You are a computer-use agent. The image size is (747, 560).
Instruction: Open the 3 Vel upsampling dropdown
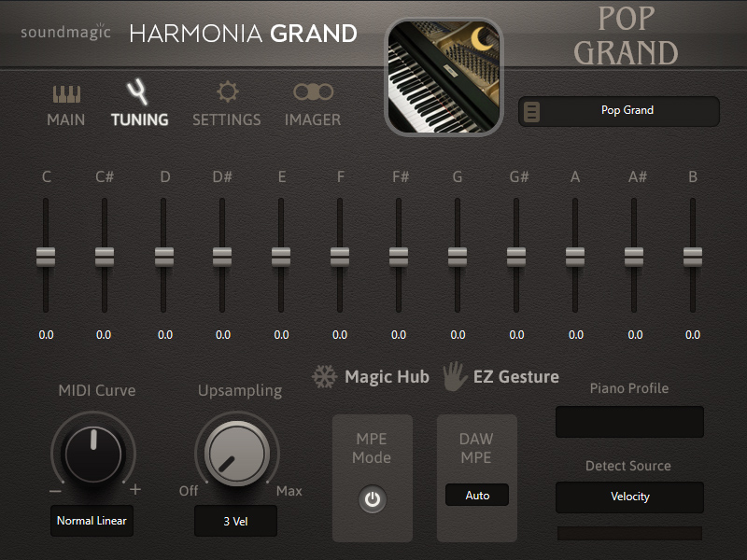[x=235, y=521]
